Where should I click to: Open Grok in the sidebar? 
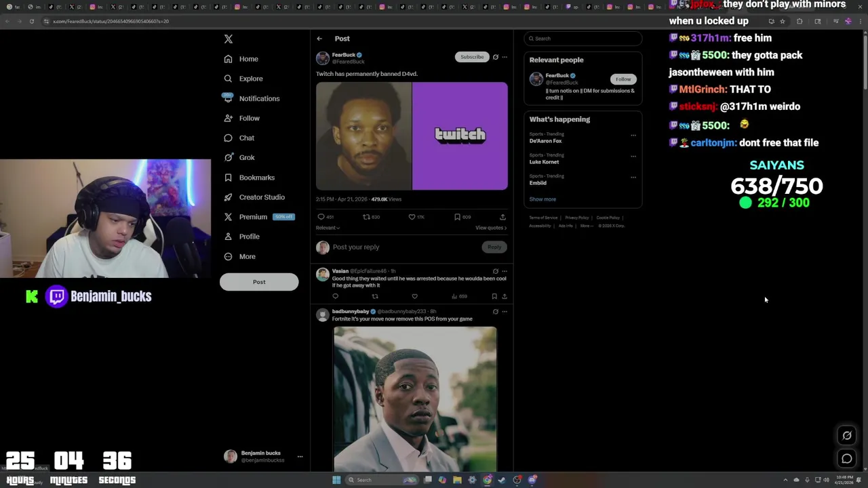(239, 157)
